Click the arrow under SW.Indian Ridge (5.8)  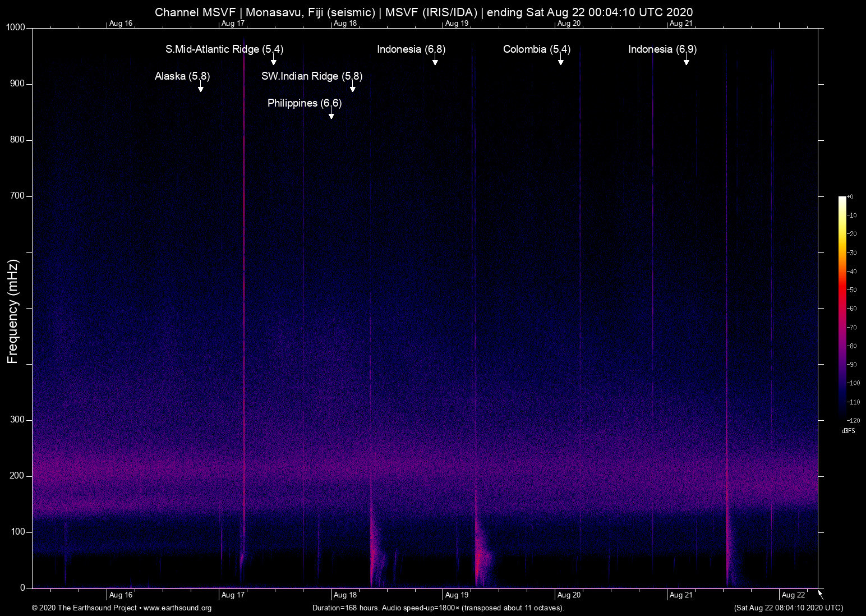click(353, 88)
